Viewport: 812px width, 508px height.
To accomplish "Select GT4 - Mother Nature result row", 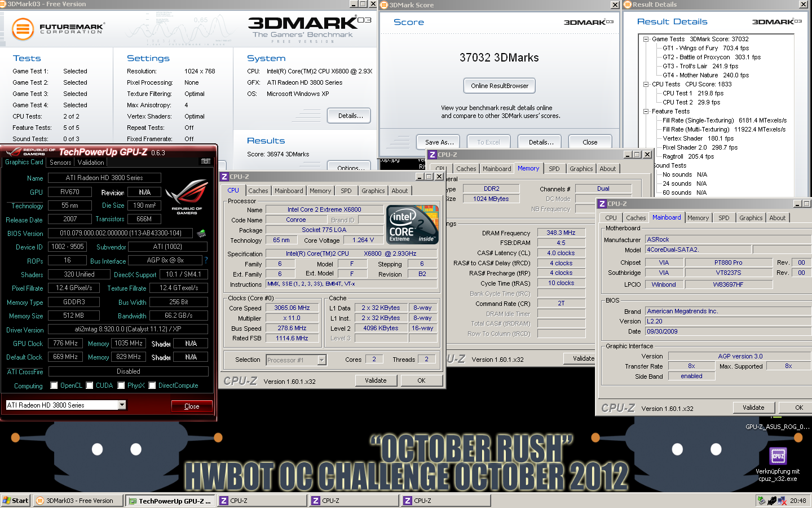I will click(x=705, y=75).
